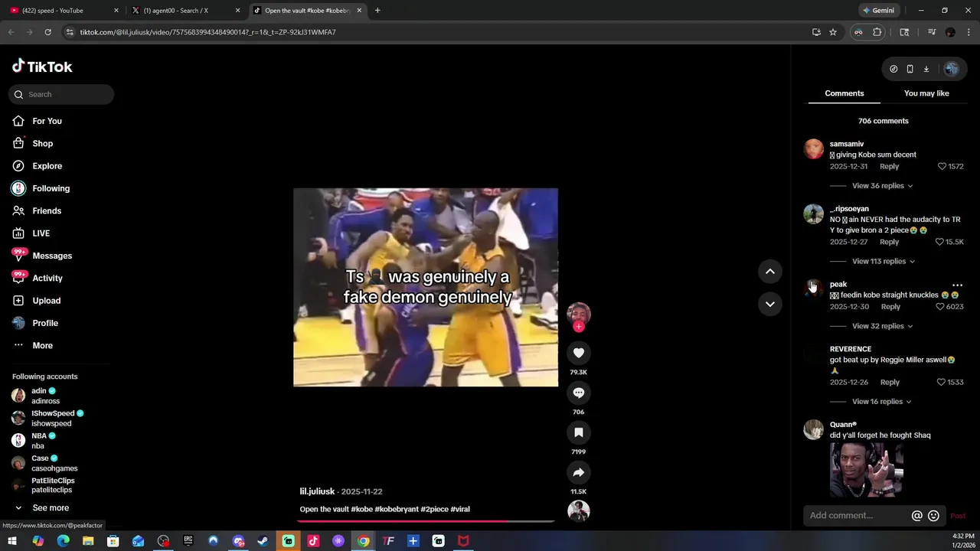Seek along the video progress bar
Image resolution: width=980 pixels, height=551 pixels.
426,521
